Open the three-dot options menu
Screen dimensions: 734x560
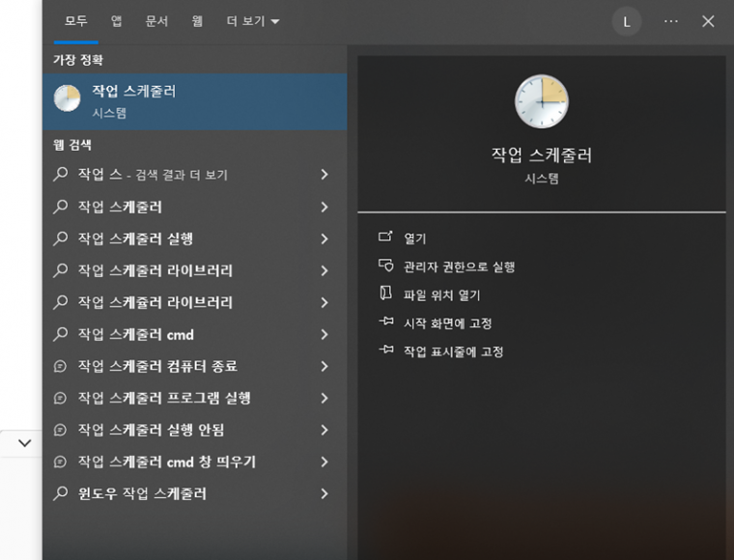pos(671,21)
